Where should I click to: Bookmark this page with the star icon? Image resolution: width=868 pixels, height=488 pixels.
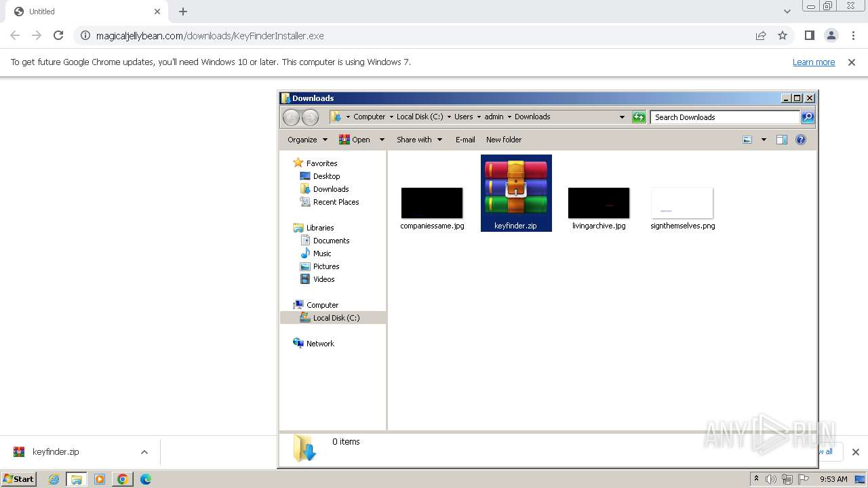coord(783,35)
